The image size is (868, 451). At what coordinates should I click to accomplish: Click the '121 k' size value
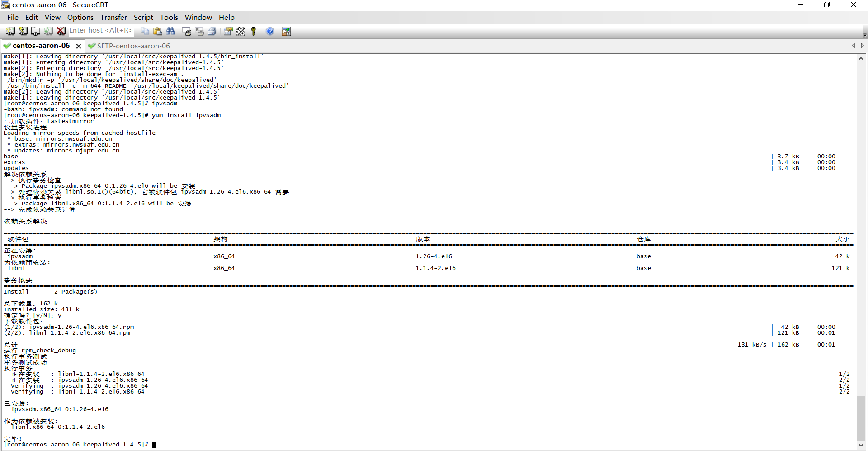click(x=841, y=268)
